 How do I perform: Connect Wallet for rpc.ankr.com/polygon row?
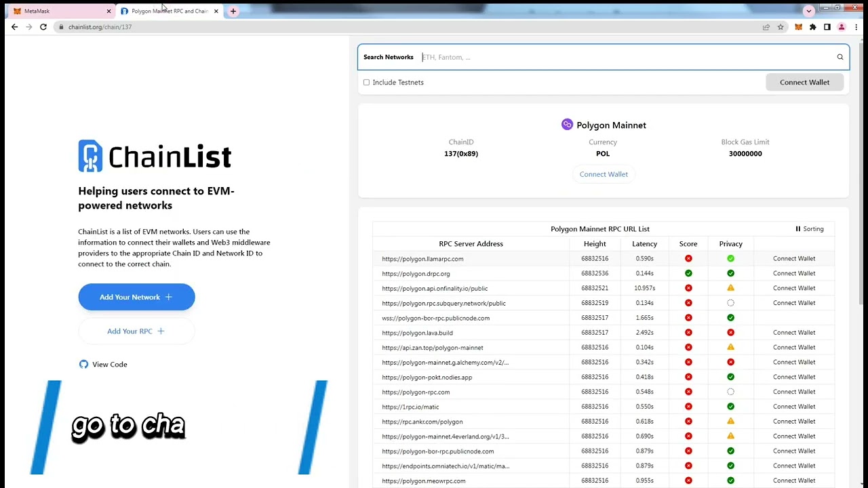(x=794, y=422)
